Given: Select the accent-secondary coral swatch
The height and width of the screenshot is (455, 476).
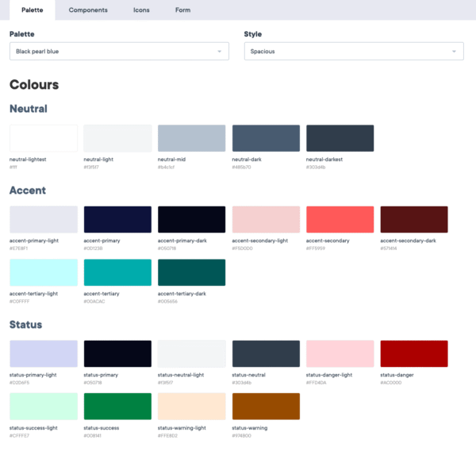Looking at the screenshot, I should pos(340,219).
